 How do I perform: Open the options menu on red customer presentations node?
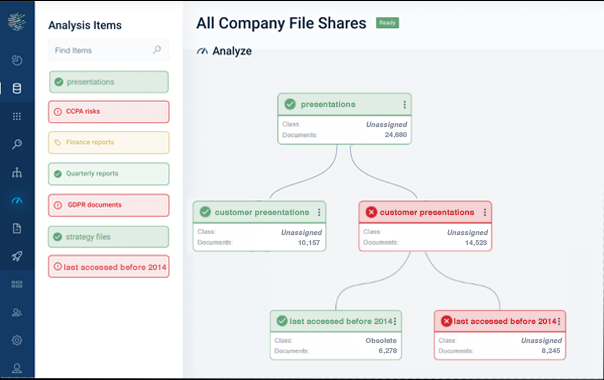click(x=485, y=212)
